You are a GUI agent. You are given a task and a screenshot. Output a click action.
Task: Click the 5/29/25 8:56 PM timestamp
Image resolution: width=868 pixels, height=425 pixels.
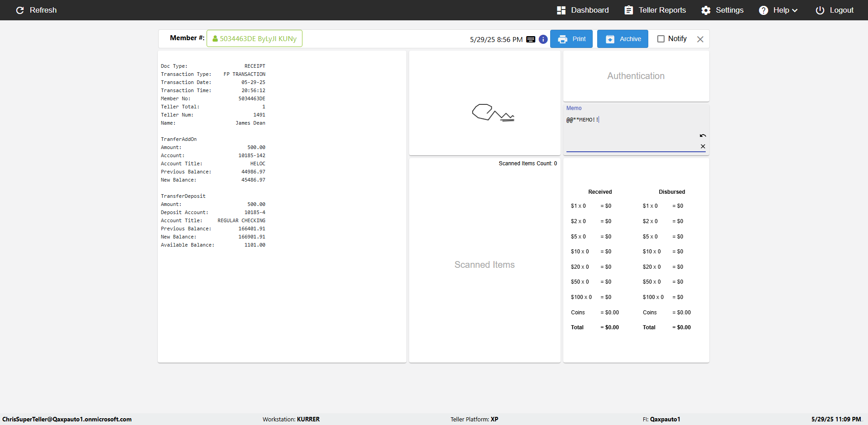(x=496, y=39)
